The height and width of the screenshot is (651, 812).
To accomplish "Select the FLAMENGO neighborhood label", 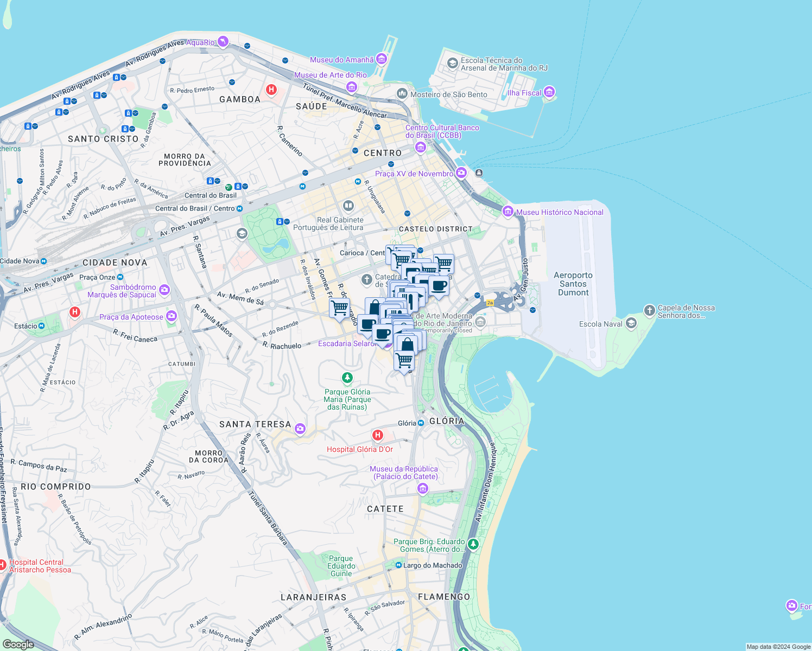I will point(444,597).
